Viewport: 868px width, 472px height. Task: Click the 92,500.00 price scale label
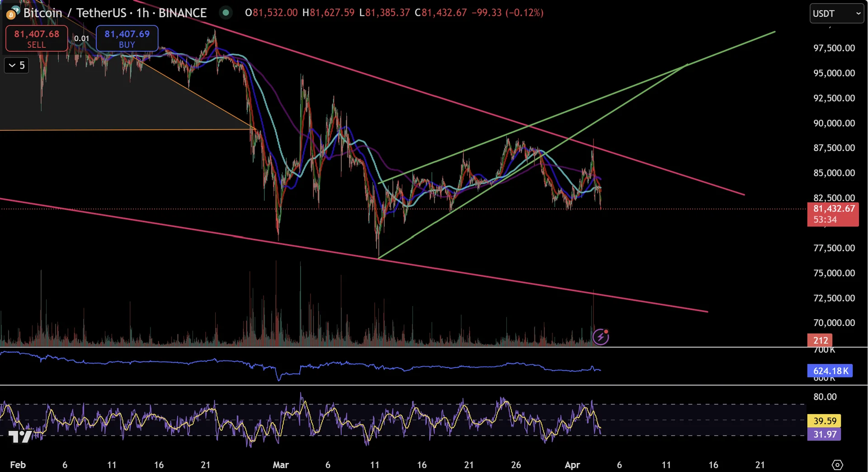pos(834,98)
